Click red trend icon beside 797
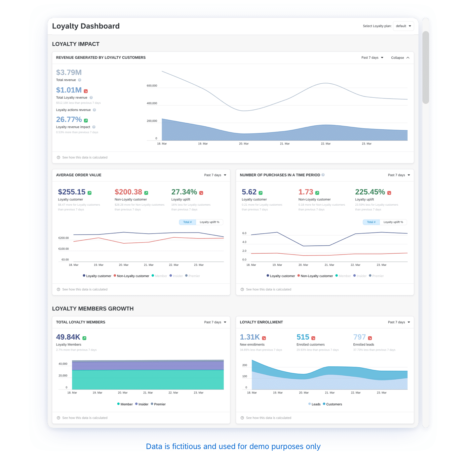Viewport: 476px width, 455px height. (x=370, y=338)
